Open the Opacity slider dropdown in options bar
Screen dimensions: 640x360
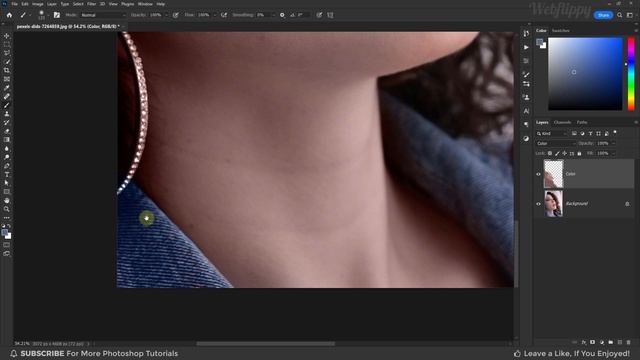click(x=166, y=15)
